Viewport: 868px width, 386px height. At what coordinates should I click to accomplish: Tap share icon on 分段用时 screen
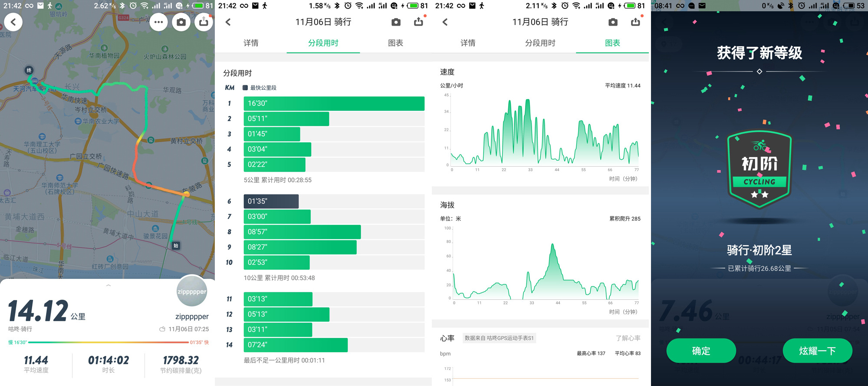point(418,22)
